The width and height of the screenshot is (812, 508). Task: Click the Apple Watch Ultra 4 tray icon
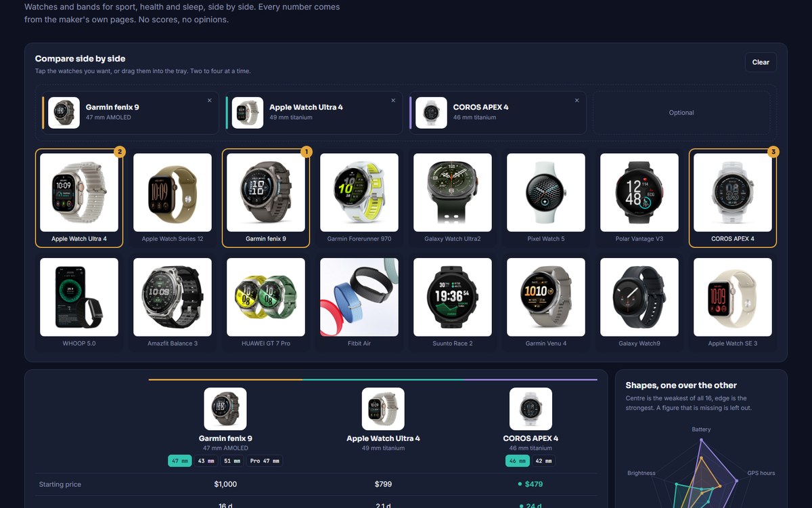[x=248, y=112]
